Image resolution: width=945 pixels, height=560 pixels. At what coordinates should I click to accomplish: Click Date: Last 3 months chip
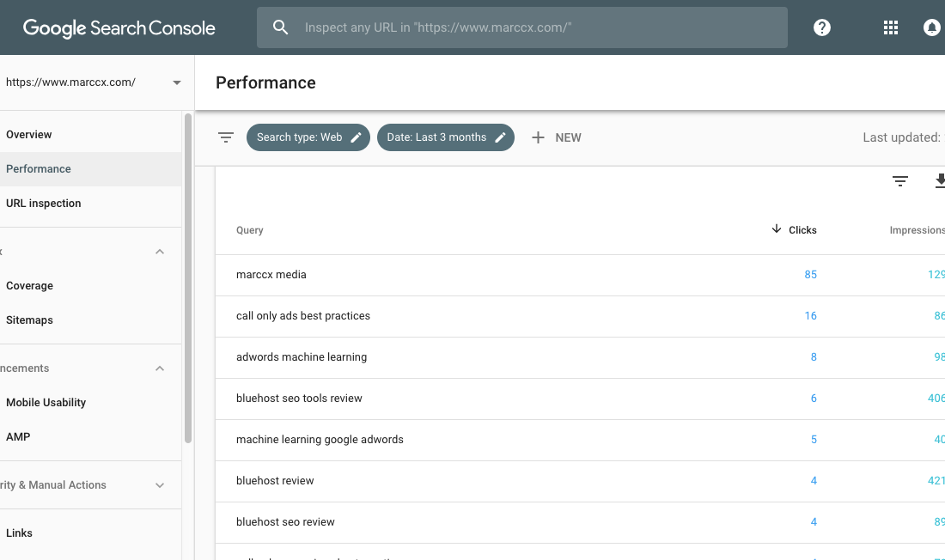pyautogui.click(x=445, y=137)
